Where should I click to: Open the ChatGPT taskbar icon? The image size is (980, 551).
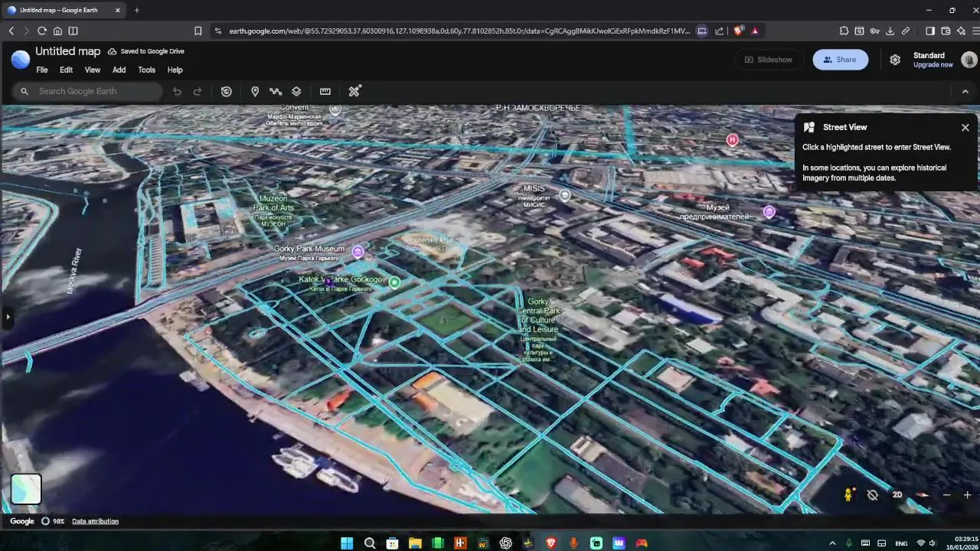[505, 543]
